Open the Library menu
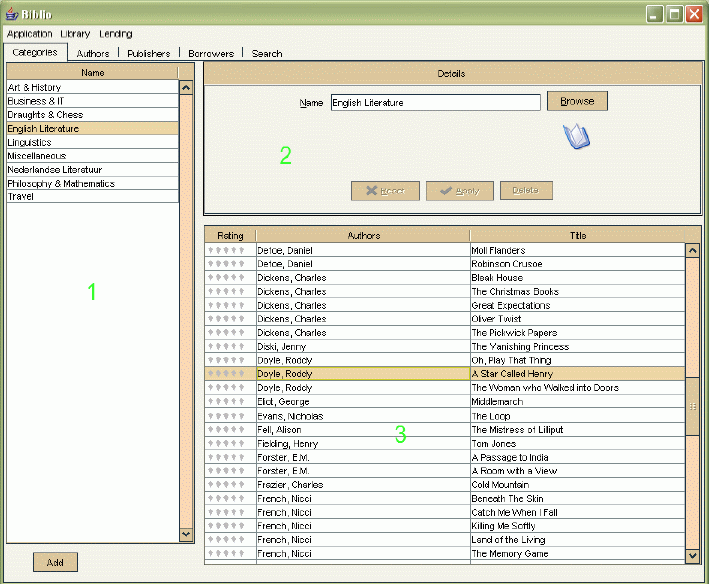The image size is (710, 584). pos(75,34)
